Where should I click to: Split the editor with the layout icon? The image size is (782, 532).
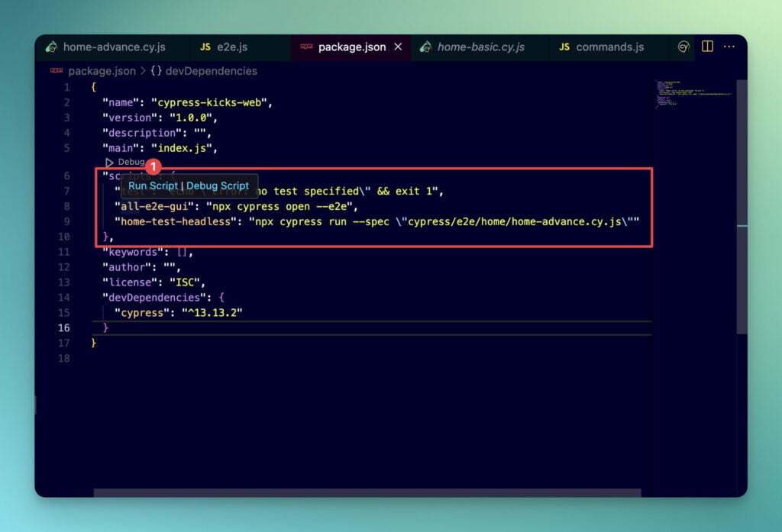(x=707, y=47)
